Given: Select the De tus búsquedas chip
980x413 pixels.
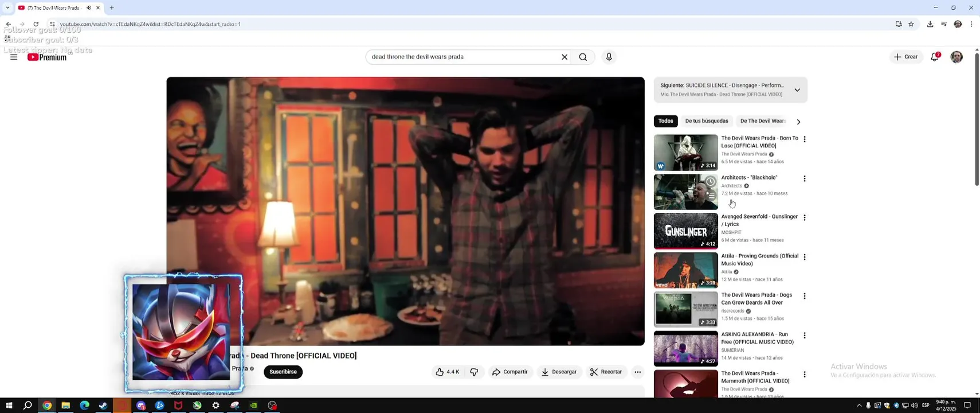Looking at the screenshot, I should click(707, 121).
